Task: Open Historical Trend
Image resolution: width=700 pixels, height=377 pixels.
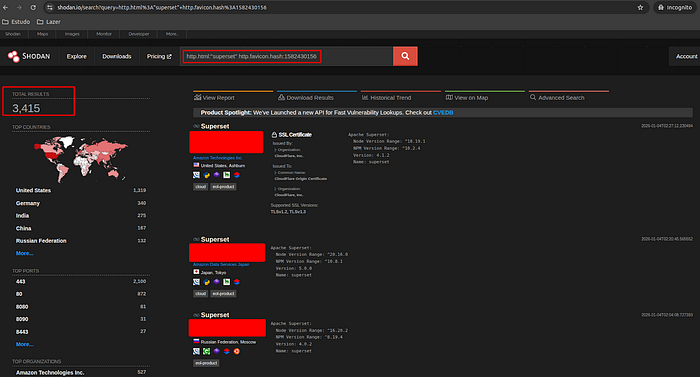Action: click(x=387, y=97)
